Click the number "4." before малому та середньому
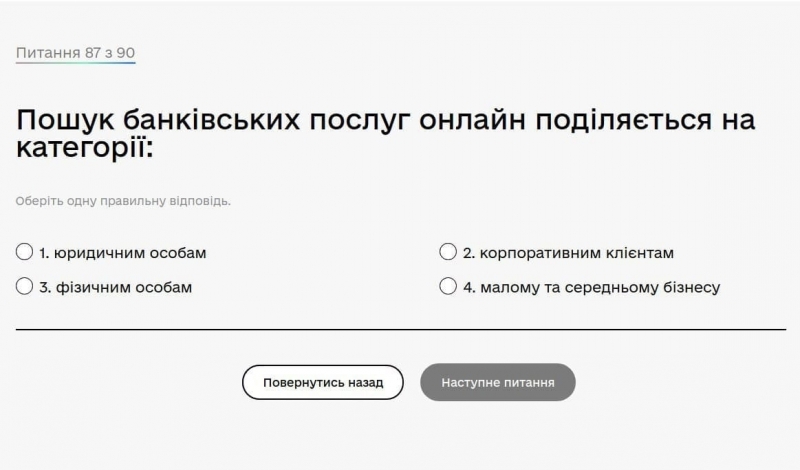Image resolution: width=800 pixels, height=470 pixels. coord(468,287)
